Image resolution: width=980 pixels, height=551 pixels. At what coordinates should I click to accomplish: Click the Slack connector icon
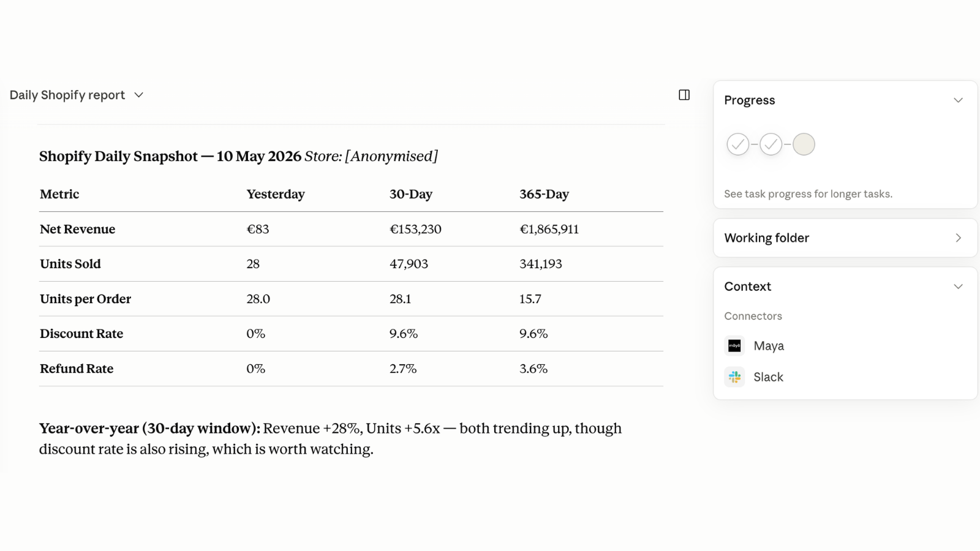[x=734, y=377]
